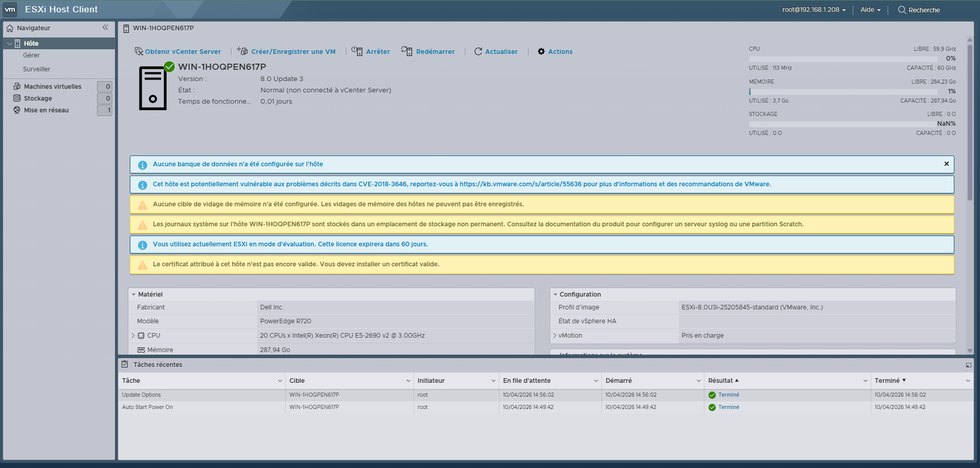
Task: Click the Terminé link for Update Options
Action: point(729,395)
